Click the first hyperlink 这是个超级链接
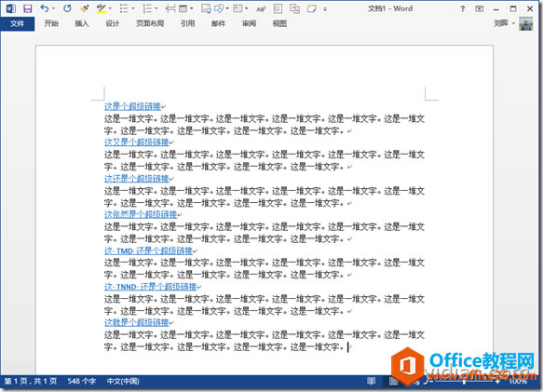 132,106
